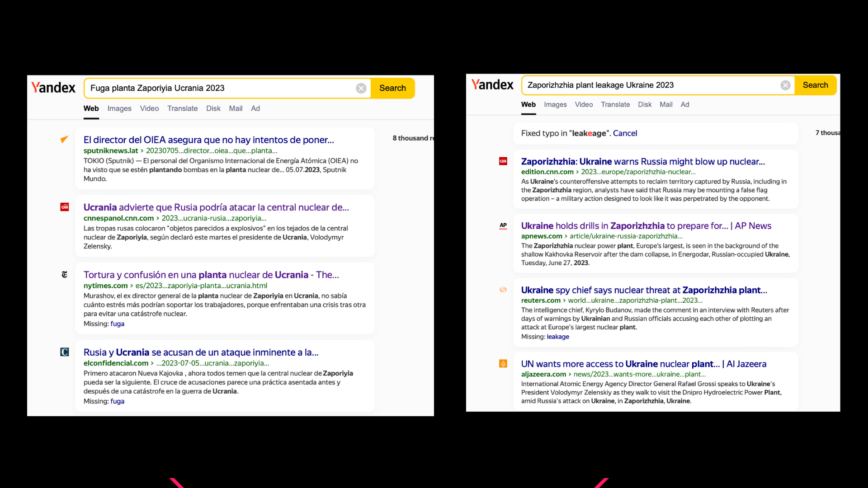Click 'fuga' missing-word link under elconfidencial result
The height and width of the screenshot is (488, 868).
pos(117,401)
